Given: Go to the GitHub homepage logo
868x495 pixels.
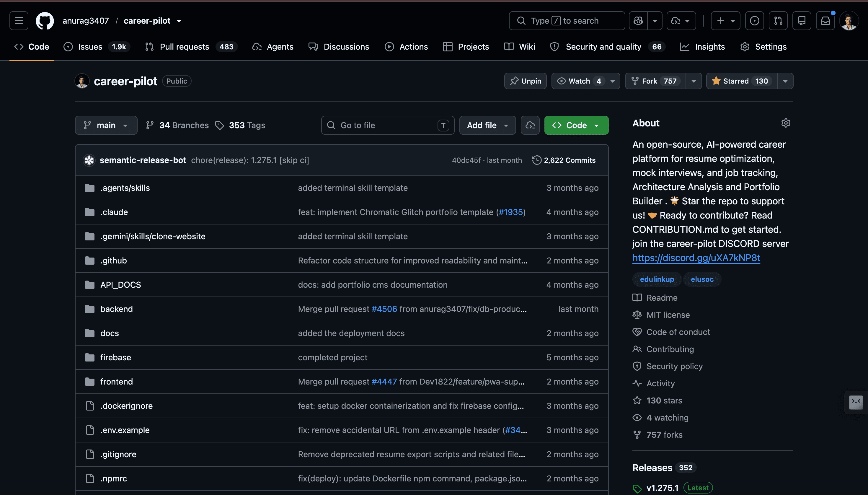Looking at the screenshot, I should click(45, 21).
